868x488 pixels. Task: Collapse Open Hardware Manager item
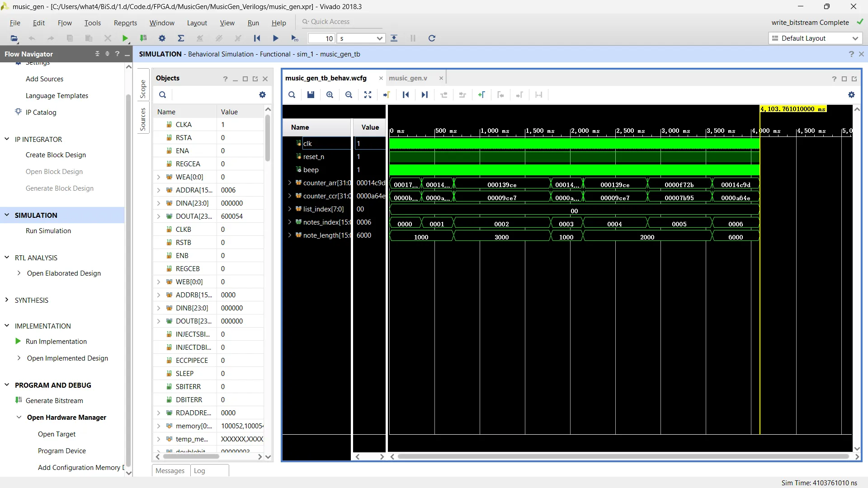19,417
